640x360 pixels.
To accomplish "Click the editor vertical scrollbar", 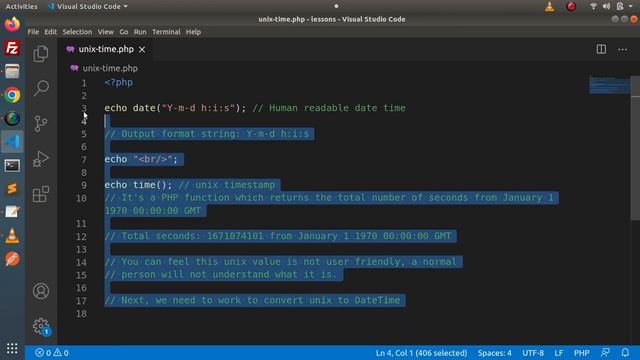I will pos(635,148).
